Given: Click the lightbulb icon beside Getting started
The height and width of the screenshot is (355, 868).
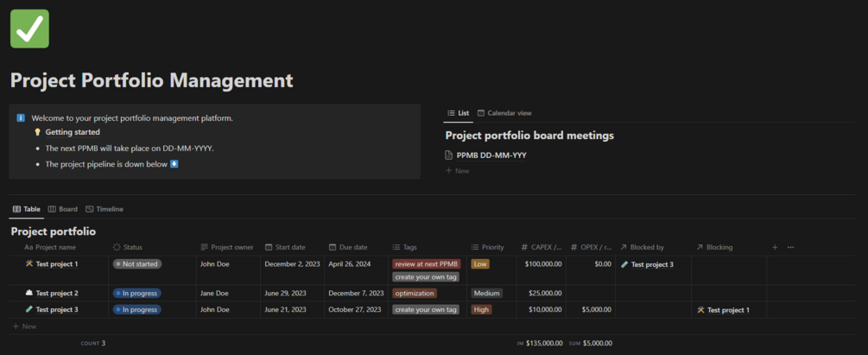Looking at the screenshot, I should tap(37, 132).
